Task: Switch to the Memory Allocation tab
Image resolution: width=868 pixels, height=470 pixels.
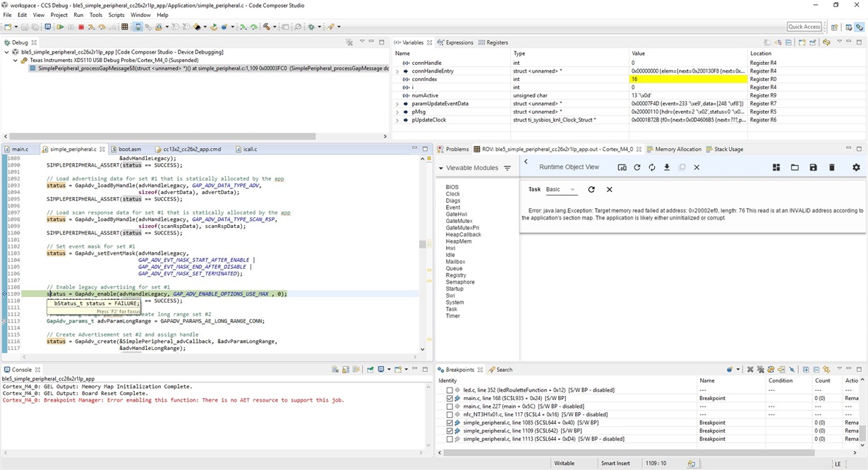Action: tap(677, 150)
